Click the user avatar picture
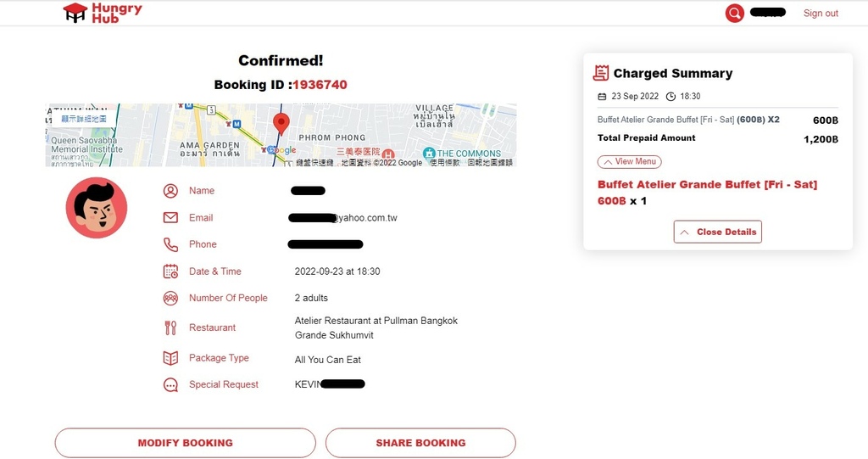This screenshot has height=459, width=868. point(97,208)
